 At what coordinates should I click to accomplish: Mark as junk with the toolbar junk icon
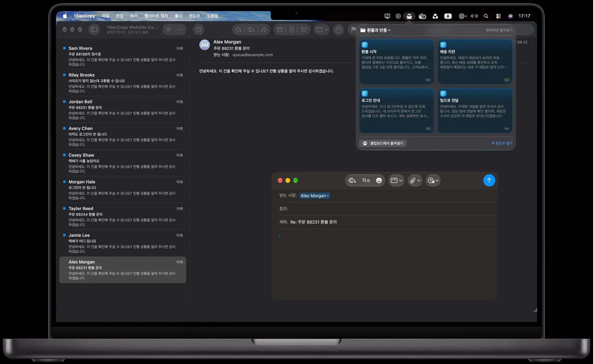[x=304, y=30]
